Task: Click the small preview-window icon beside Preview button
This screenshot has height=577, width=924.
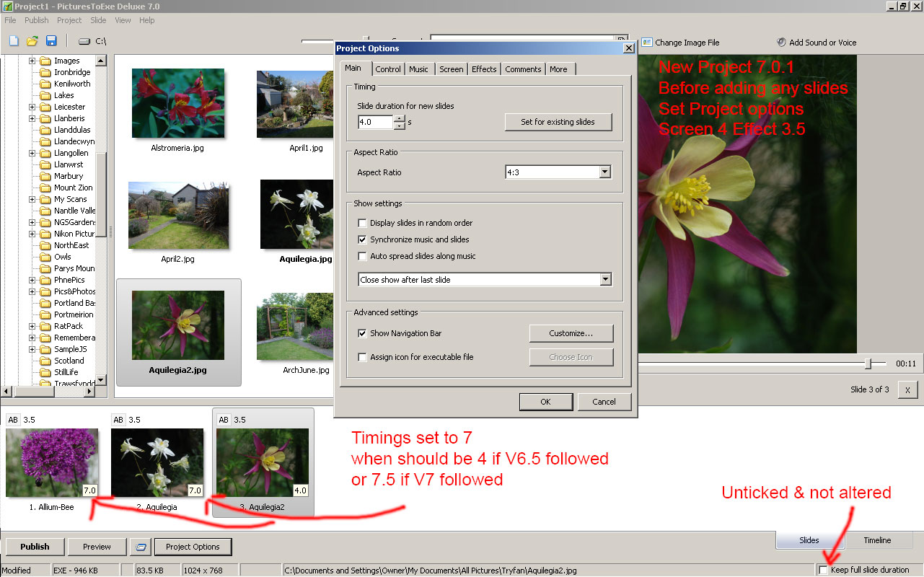Action: pyautogui.click(x=141, y=547)
